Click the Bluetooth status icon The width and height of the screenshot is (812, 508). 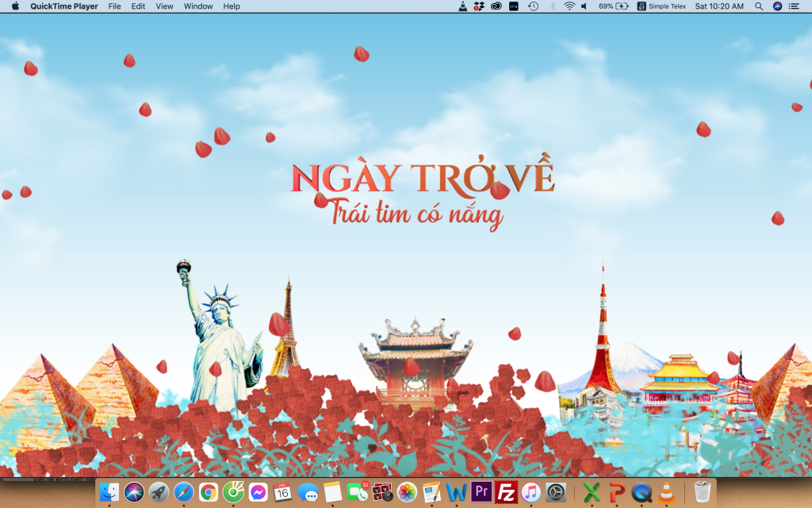pos(553,6)
